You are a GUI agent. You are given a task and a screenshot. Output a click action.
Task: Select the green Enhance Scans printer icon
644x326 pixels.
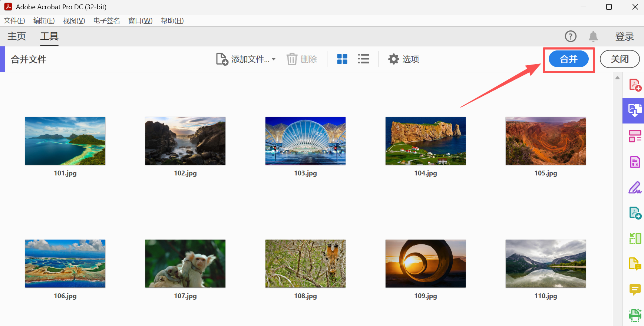tap(635, 315)
